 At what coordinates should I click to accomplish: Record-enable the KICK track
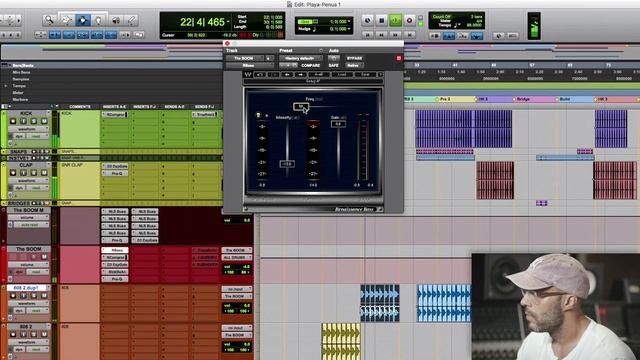tap(13, 121)
